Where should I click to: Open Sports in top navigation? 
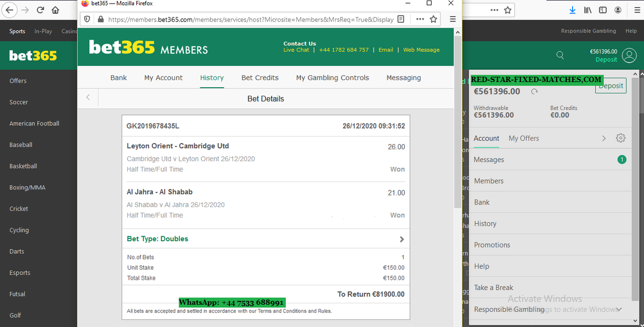(17, 31)
